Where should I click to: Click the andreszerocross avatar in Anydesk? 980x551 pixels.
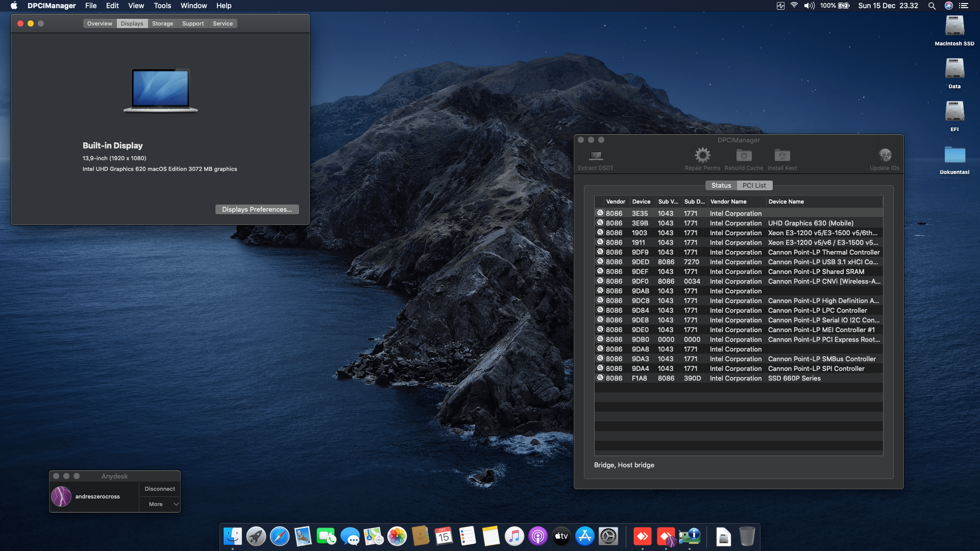tap(61, 496)
